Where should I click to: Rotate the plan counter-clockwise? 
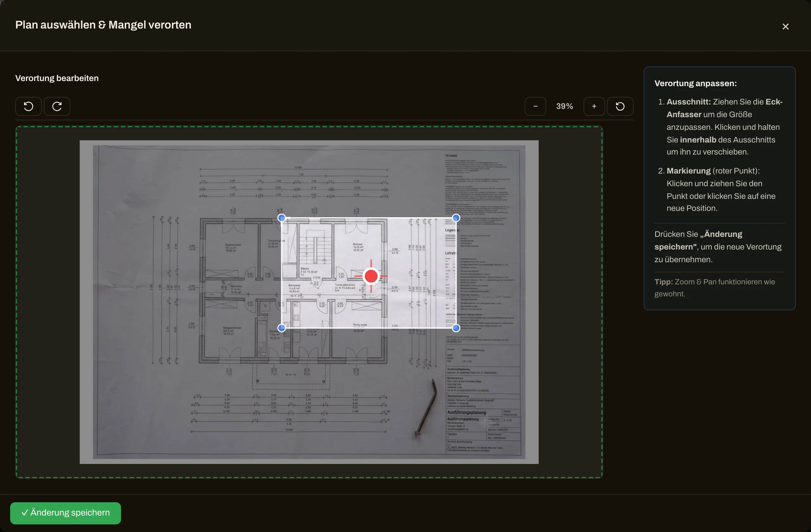pyautogui.click(x=28, y=106)
